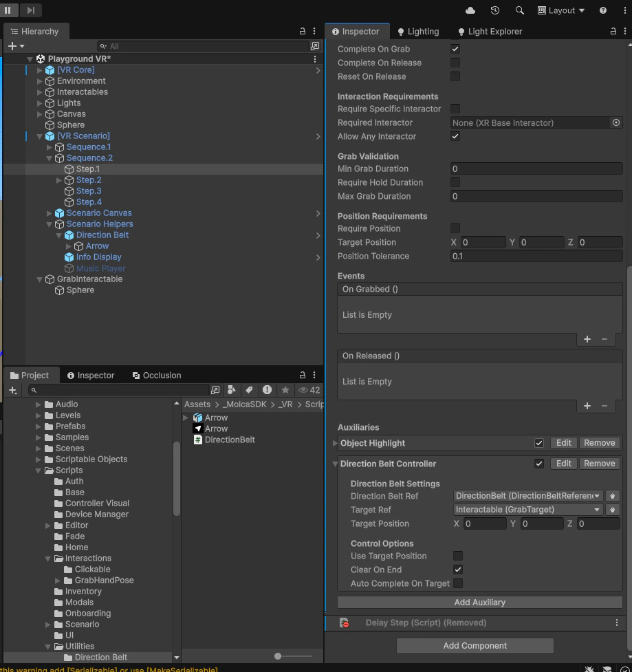Remove entry from On Released list
The height and width of the screenshot is (672, 632).
[x=604, y=406]
